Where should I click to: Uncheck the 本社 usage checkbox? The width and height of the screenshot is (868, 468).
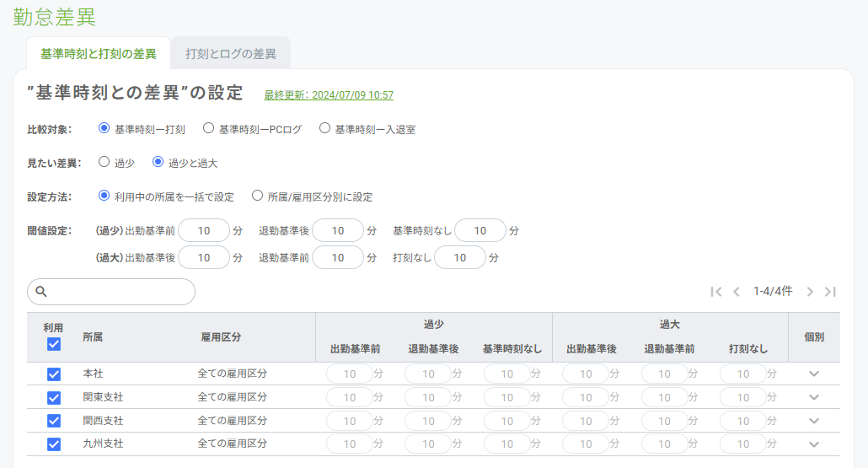(x=54, y=374)
